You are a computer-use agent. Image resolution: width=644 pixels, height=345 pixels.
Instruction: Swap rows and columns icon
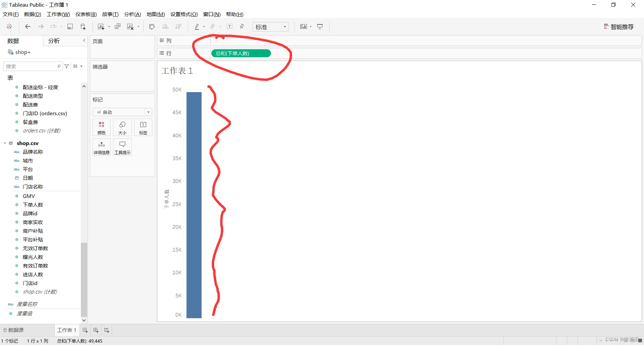pyautogui.click(x=152, y=26)
